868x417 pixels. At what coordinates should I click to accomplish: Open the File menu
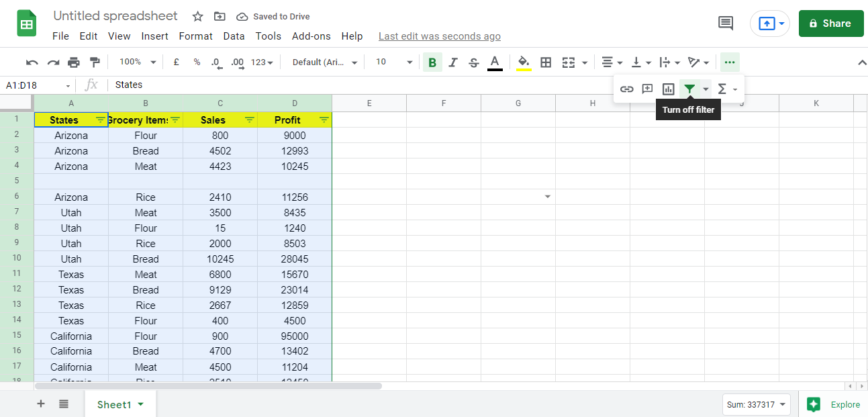coord(60,36)
